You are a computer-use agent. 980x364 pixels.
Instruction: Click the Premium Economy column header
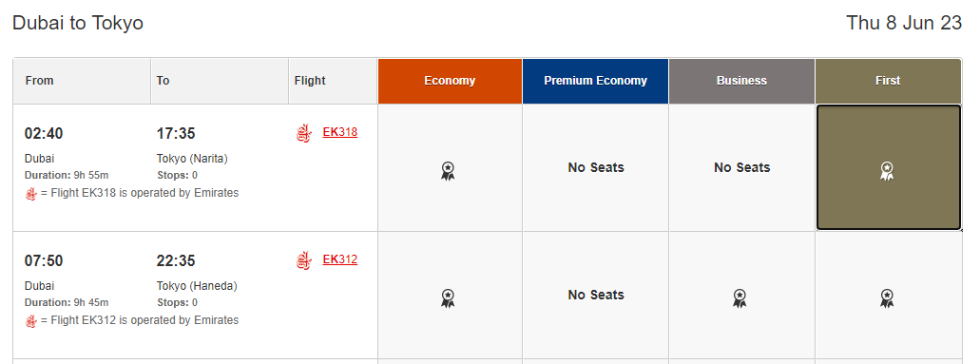[x=596, y=81]
